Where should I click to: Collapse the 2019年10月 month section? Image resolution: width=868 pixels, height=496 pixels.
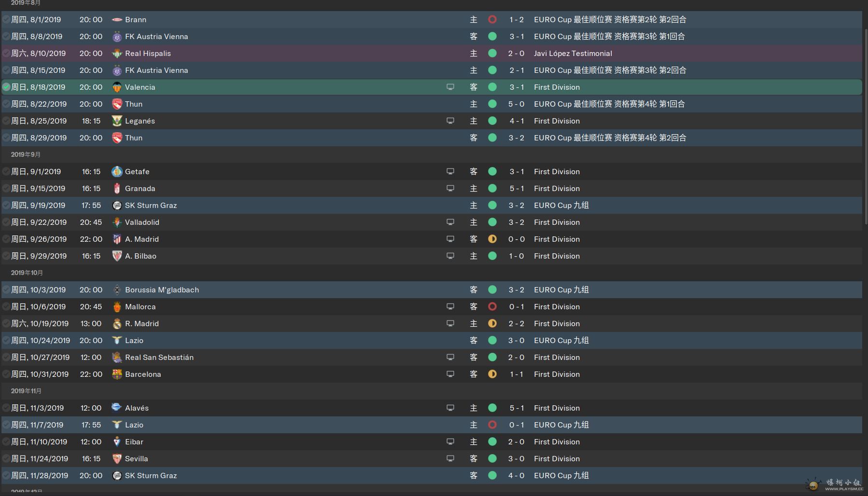27,273
